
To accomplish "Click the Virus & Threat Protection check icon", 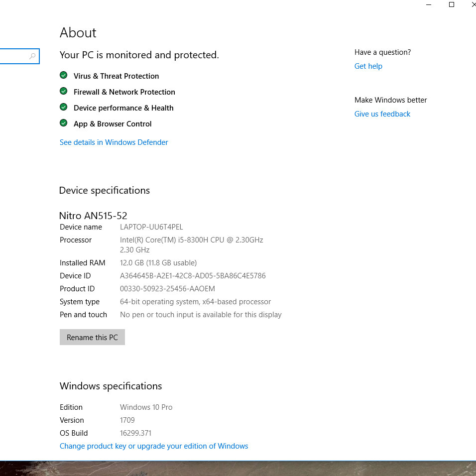I will click(x=63, y=75).
